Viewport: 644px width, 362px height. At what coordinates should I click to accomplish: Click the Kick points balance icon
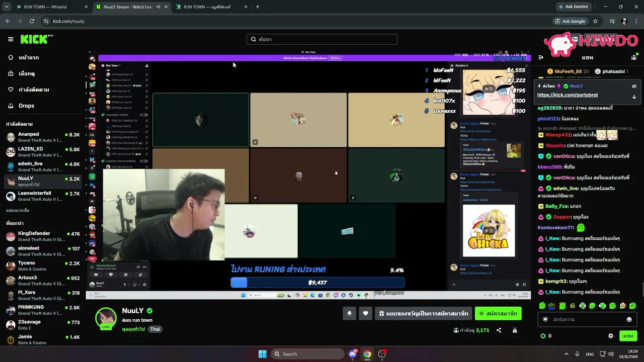point(543,336)
